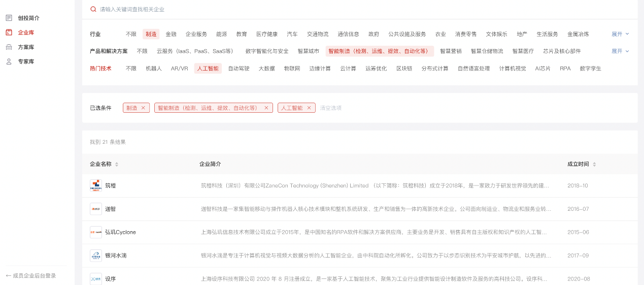Open 创投简介 in the sidebar
644x285 pixels.
click(28, 18)
